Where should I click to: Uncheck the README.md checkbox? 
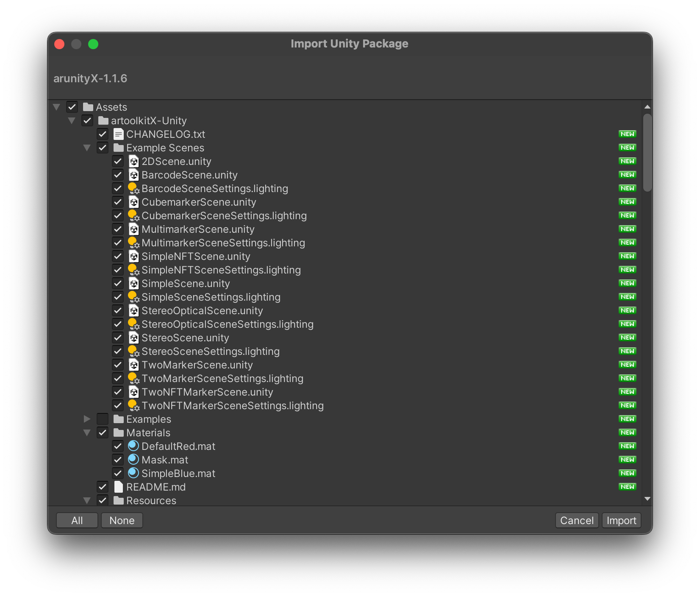click(103, 487)
